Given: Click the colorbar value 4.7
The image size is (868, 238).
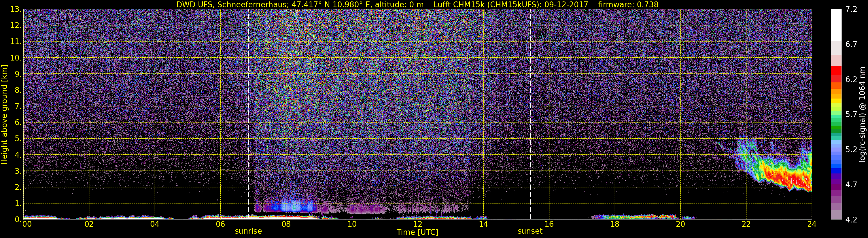Looking at the screenshot, I should (852, 185).
